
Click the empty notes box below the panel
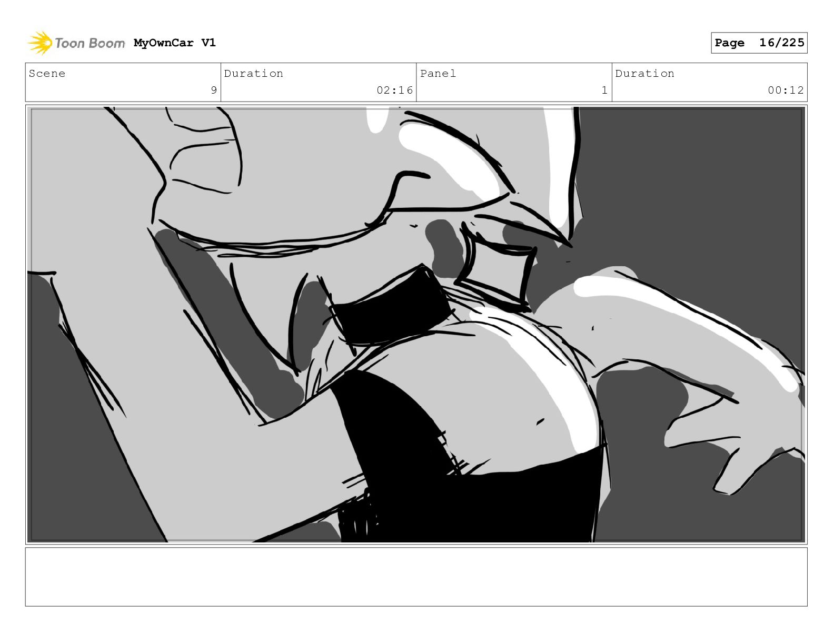point(416,577)
